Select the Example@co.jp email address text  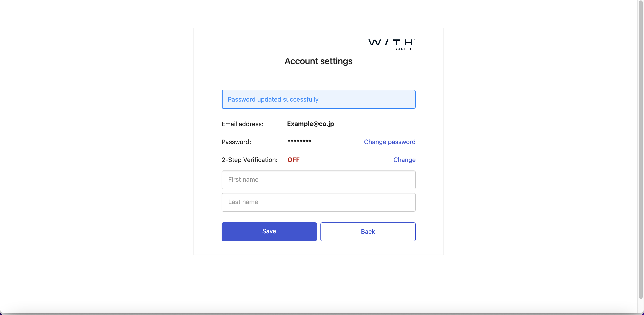click(x=310, y=124)
